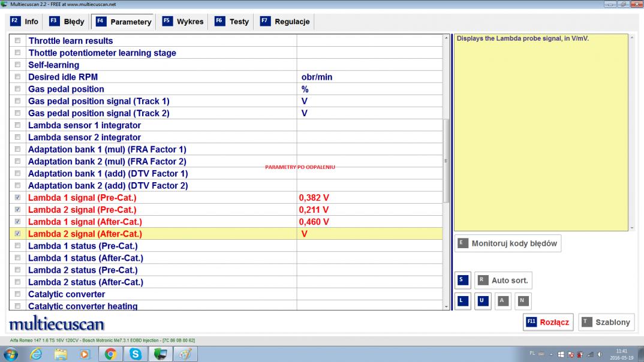Uncheck Lambda 1 signal (Pre-Cat.) checkbox

pyautogui.click(x=17, y=197)
